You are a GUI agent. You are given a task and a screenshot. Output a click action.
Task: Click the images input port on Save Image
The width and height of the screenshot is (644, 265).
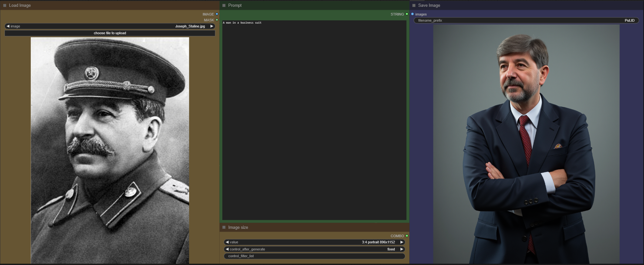pyautogui.click(x=413, y=14)
